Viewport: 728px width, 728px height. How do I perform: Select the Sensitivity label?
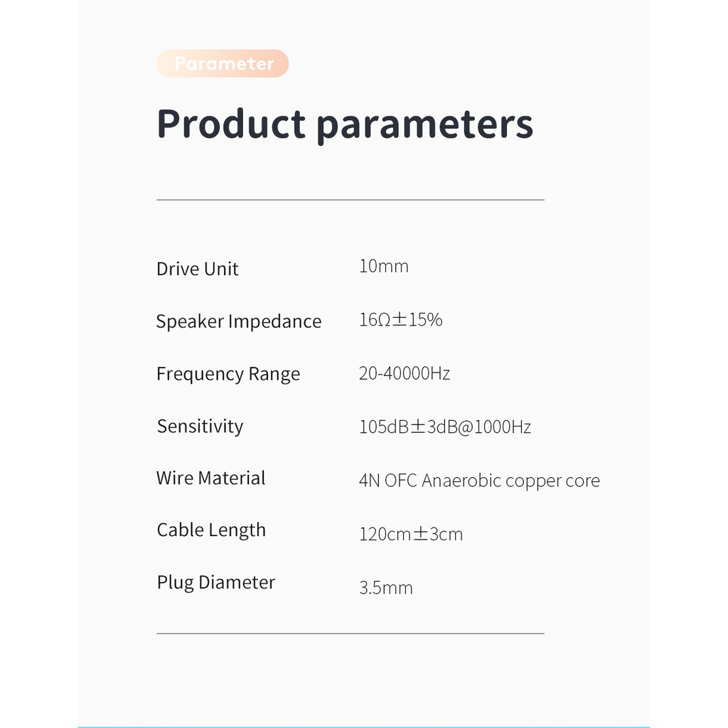(200, 426)
